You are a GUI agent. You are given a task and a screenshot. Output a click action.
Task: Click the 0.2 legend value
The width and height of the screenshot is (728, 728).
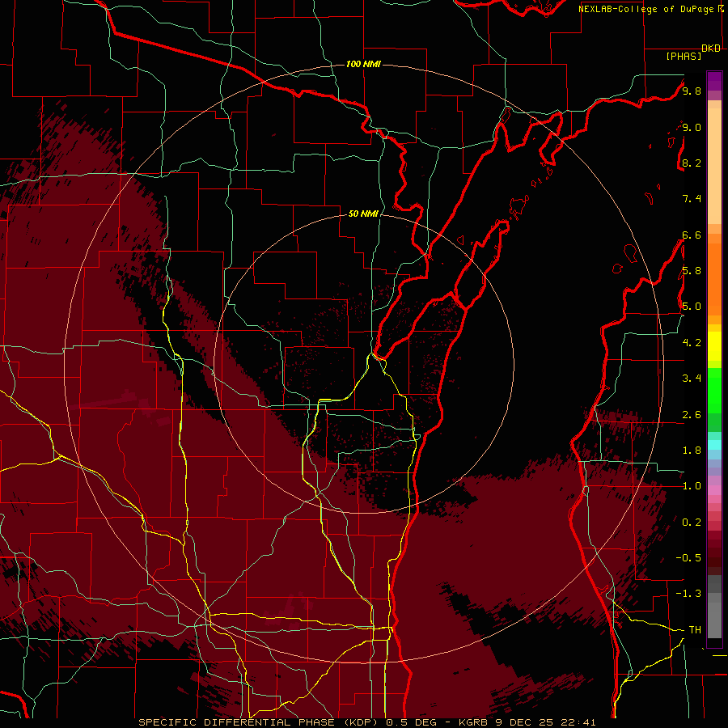point(692,523)
